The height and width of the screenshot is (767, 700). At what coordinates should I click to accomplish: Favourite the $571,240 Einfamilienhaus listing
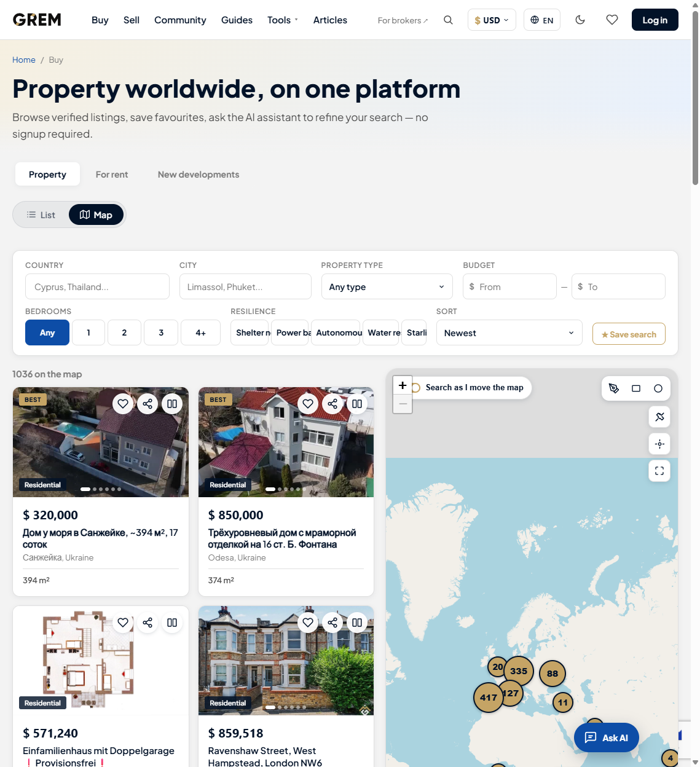point(123,623)
